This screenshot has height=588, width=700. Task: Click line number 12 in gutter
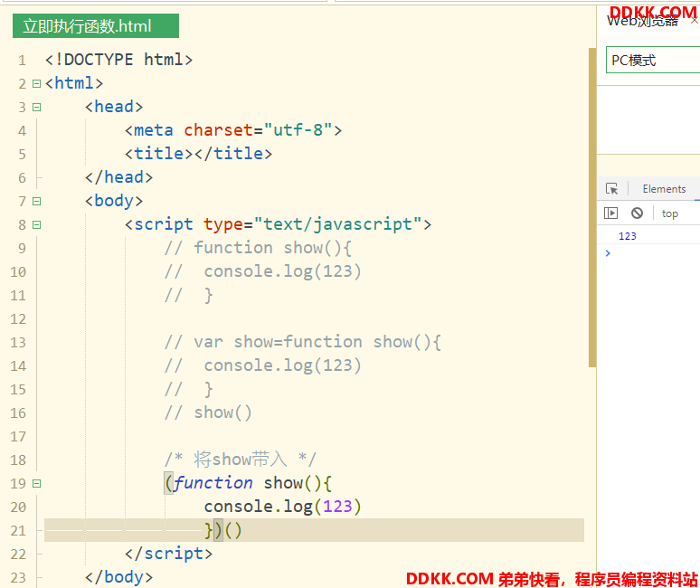pos(18,319)
